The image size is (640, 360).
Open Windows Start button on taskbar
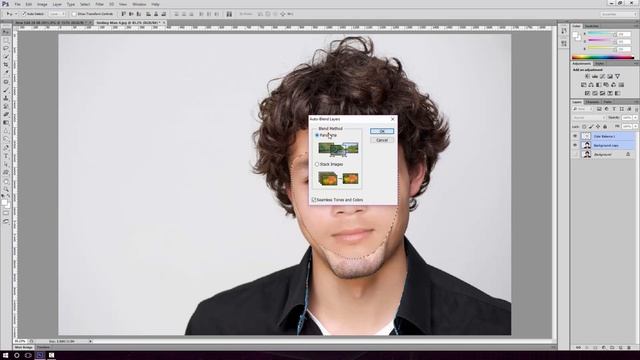pyautogui.click(x=5, y=355)
